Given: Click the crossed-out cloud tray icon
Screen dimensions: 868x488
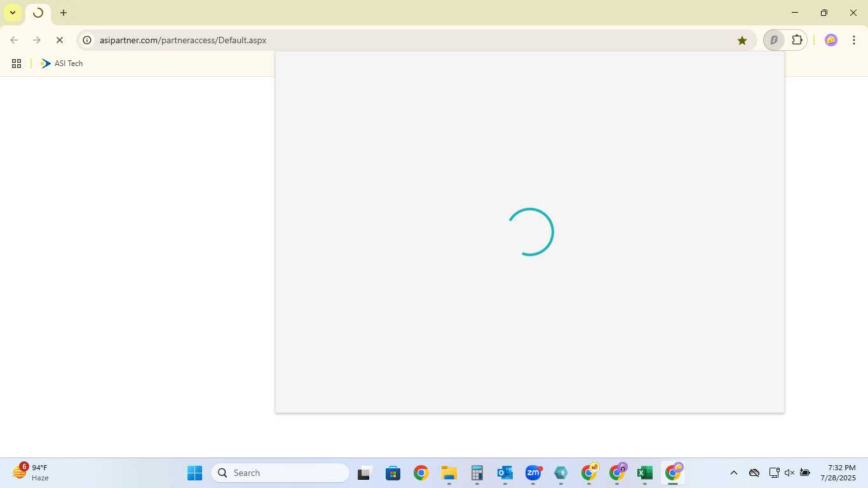Looking at the screenshot, I should (x=754, y=473).
